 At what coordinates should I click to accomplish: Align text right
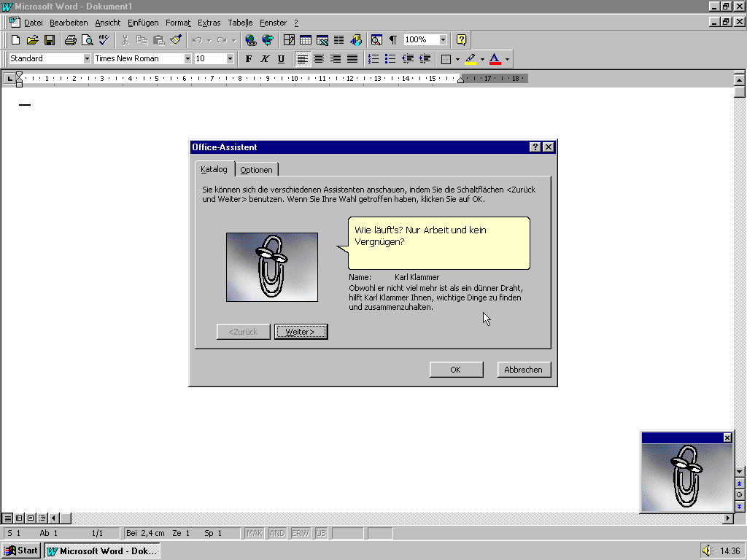336,58
